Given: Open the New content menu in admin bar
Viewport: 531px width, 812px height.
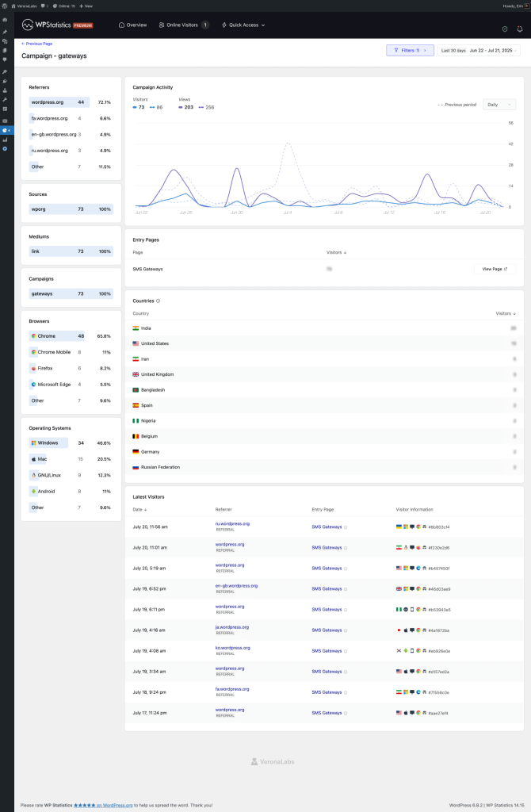Looking at the screenshot, I should coord(86,6).
